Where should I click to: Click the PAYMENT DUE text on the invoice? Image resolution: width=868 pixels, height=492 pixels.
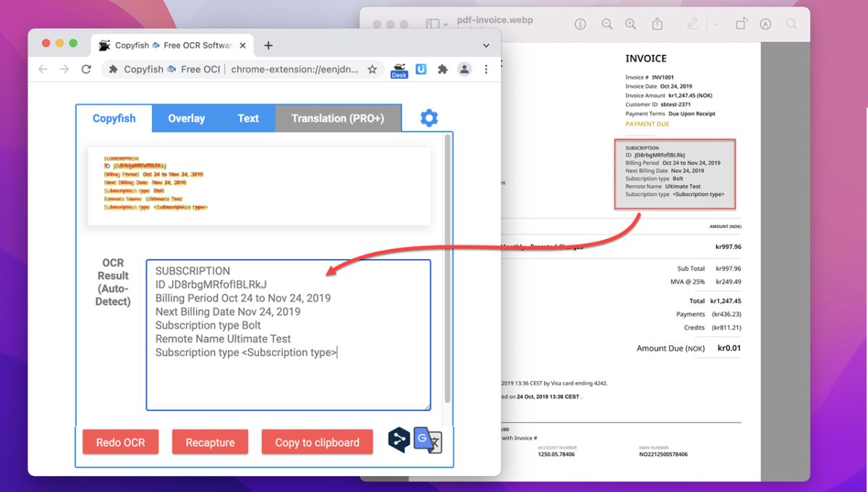[647, 124]
